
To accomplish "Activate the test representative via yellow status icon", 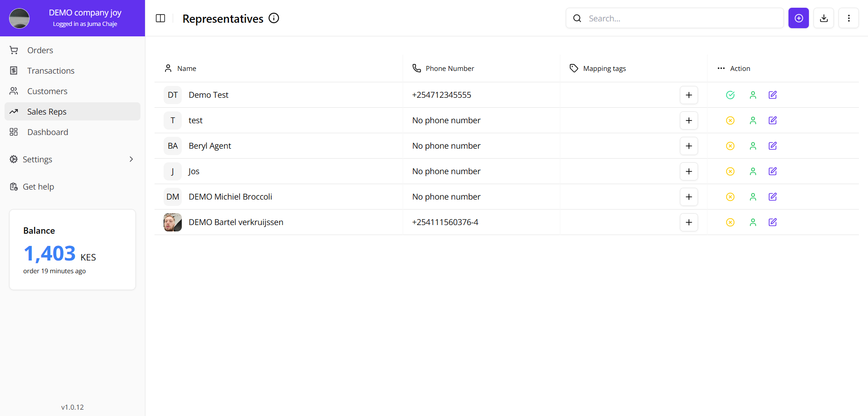I will coord(730,120).
